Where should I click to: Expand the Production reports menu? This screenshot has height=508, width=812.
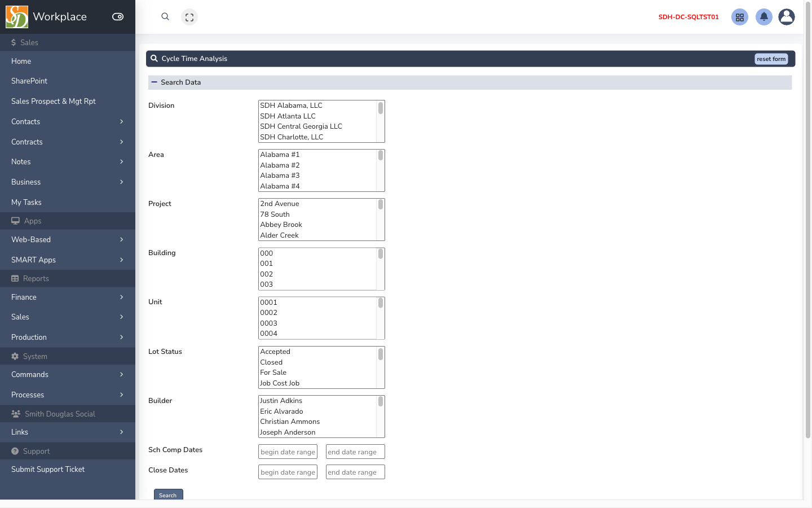[x=68, y=337]
